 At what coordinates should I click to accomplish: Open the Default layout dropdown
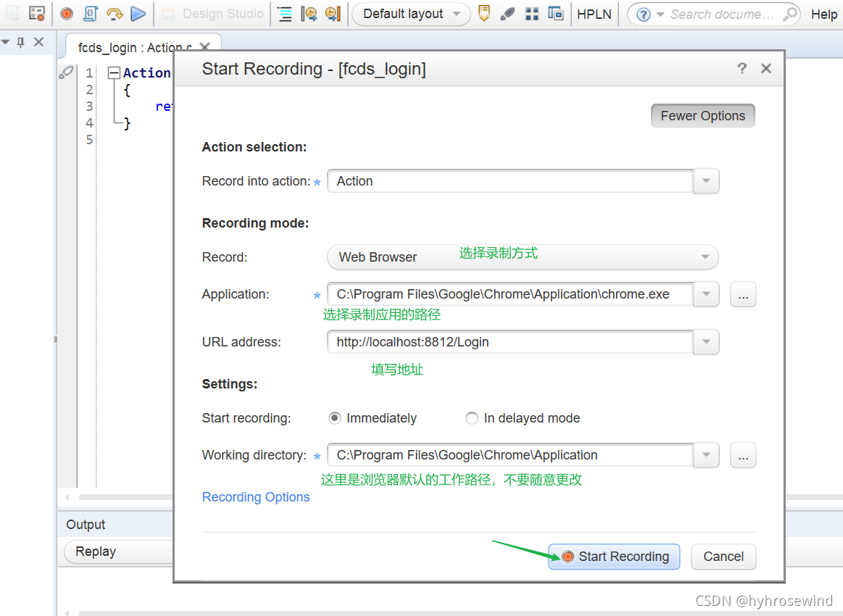pyautogui.click(x=411, y=14)
